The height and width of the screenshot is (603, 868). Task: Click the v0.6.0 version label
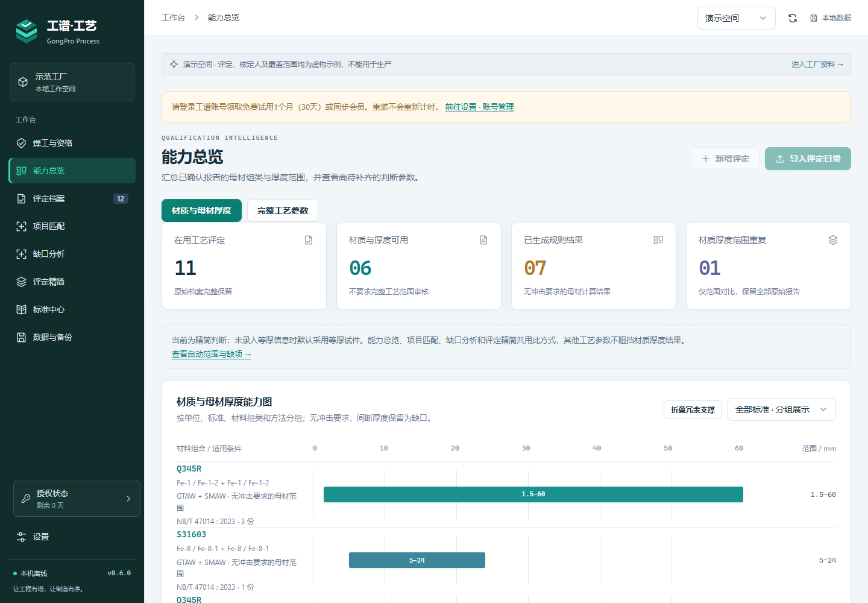pos(119,573)
